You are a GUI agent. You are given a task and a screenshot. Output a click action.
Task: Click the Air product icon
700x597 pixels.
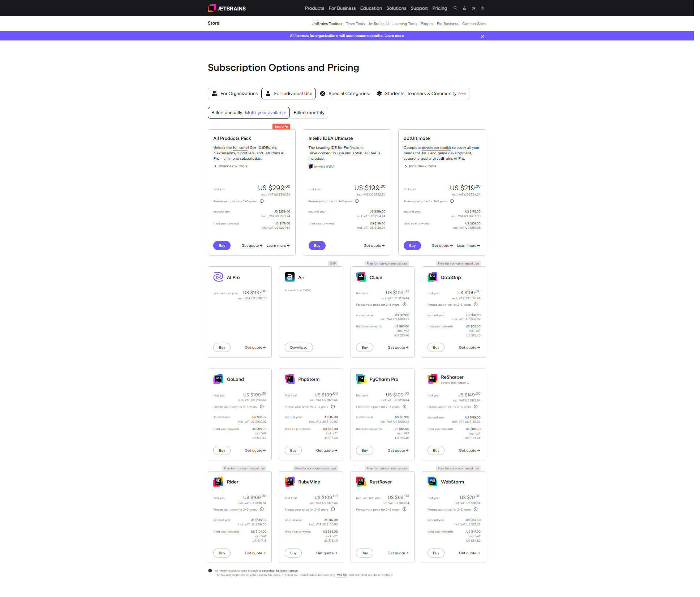click(x=289, y=277)
